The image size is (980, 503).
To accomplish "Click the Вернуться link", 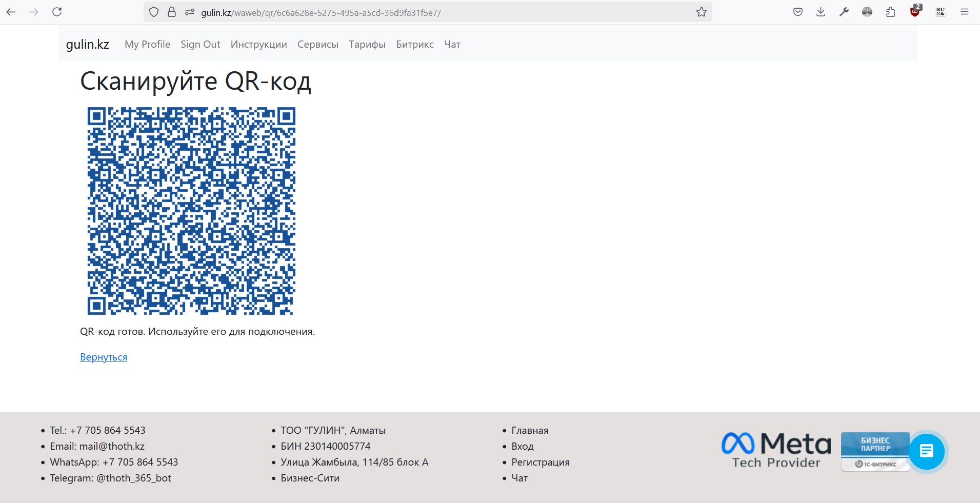I will tap(104, 357).
